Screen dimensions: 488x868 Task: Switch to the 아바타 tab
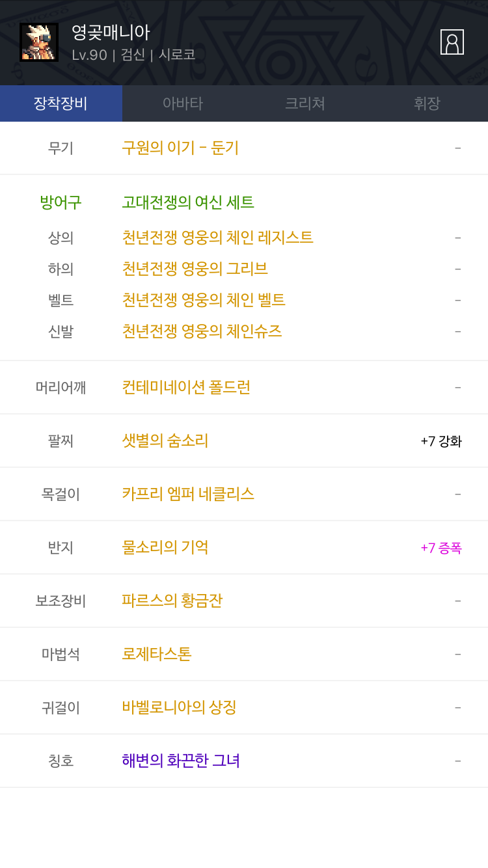[183, 103]
